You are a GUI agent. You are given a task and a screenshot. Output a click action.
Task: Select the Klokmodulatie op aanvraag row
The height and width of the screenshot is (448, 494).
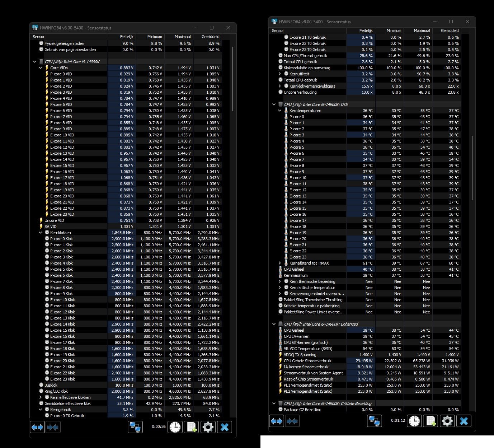pos(365,68)
